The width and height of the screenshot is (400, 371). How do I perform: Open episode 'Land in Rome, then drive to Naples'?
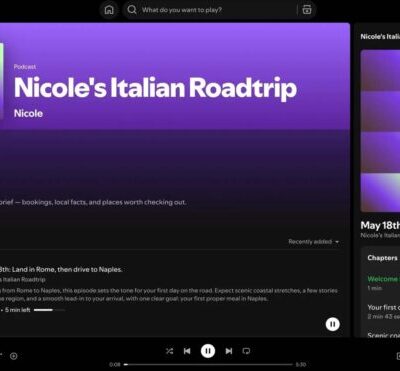[61, 270]
